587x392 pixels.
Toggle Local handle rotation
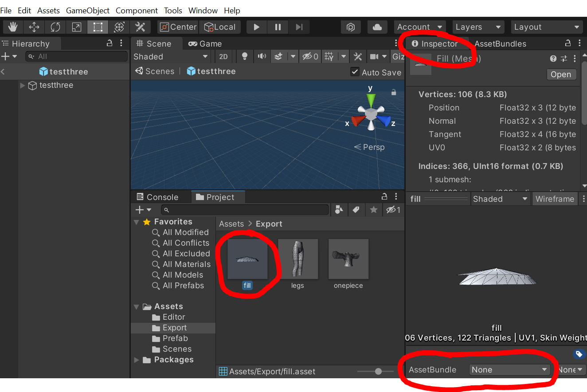coord(220,27)
